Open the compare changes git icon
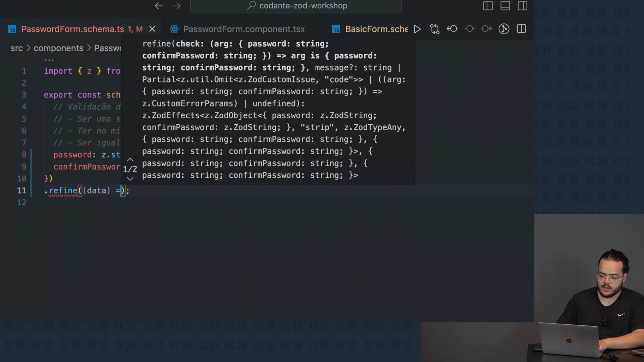 pos(435,29)
